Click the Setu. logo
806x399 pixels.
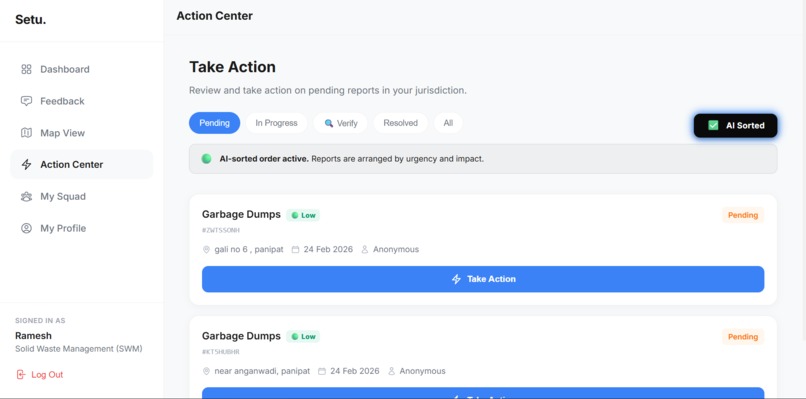(x=30, y=20)
